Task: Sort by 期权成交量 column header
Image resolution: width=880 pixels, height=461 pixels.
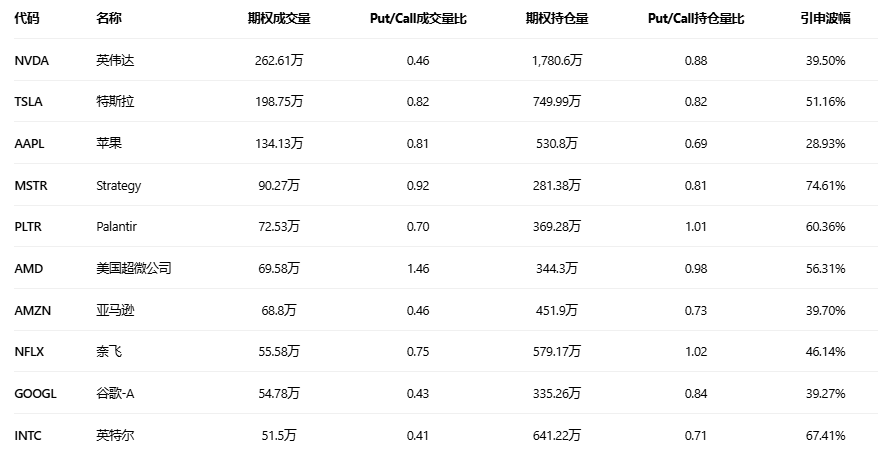Action: point(279,19)
